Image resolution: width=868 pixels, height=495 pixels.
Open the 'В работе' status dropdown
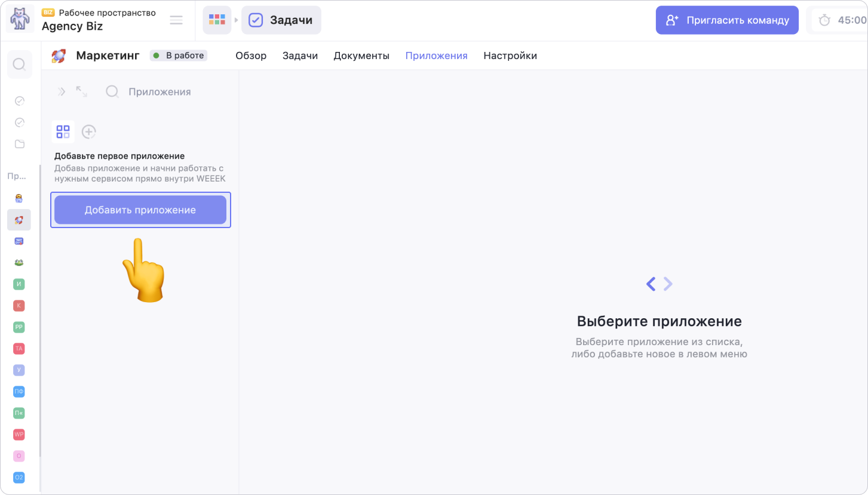179,56
